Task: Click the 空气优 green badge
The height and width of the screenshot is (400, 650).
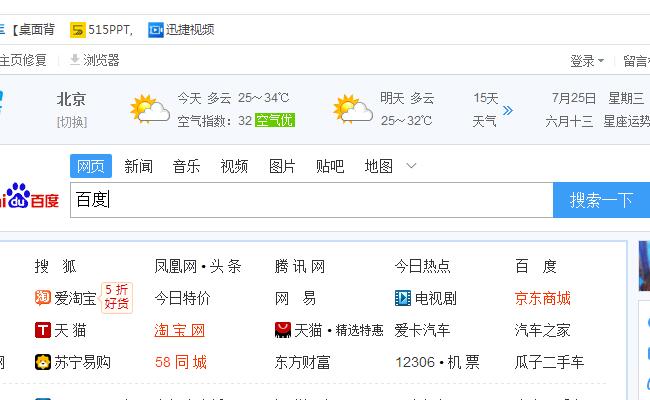Action: coord(275,120)
